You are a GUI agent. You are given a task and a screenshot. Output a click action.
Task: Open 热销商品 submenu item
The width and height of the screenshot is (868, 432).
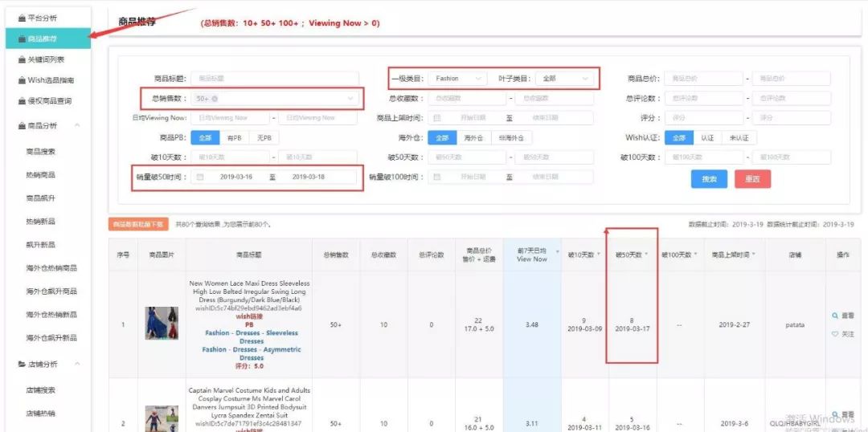pos(40,175)
